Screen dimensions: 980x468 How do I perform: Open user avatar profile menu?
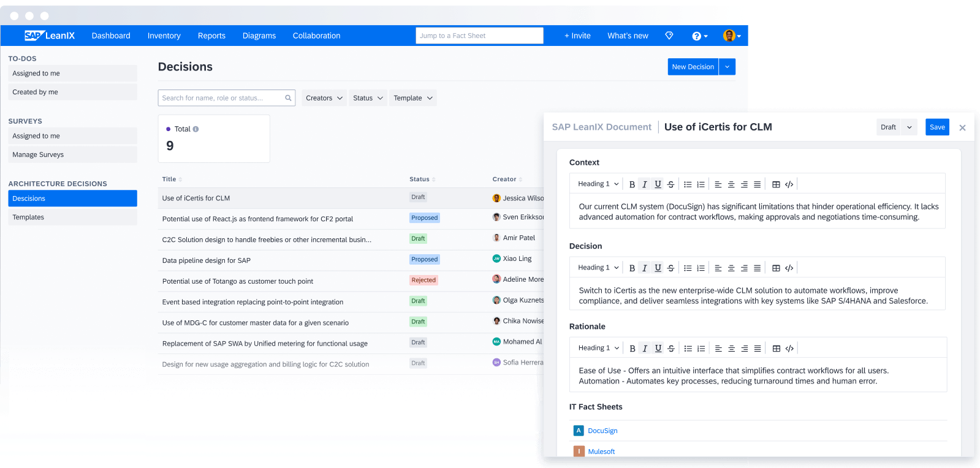(x=732, y=36)
